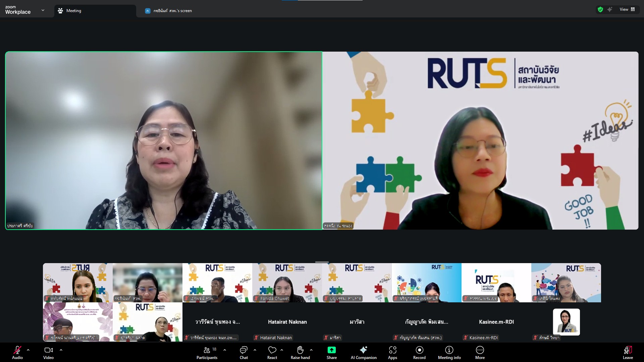Open AI Companion

point(364,352)
